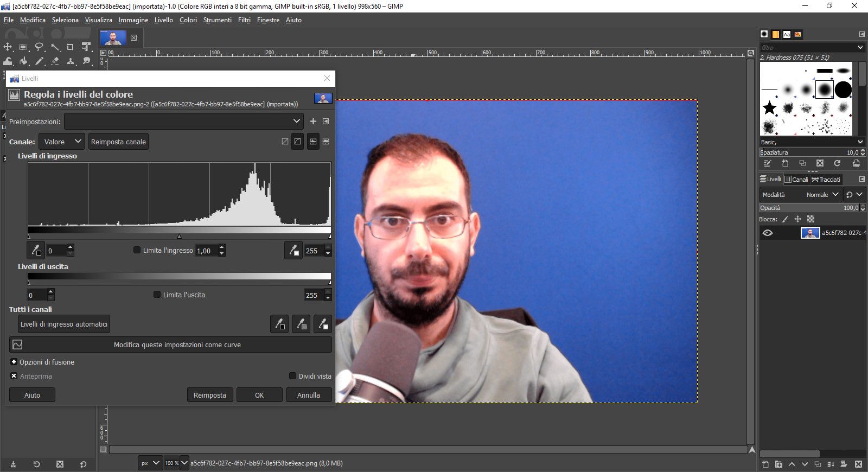Refresh brushes list icon

pyautogui.click(x=837, y=163)
